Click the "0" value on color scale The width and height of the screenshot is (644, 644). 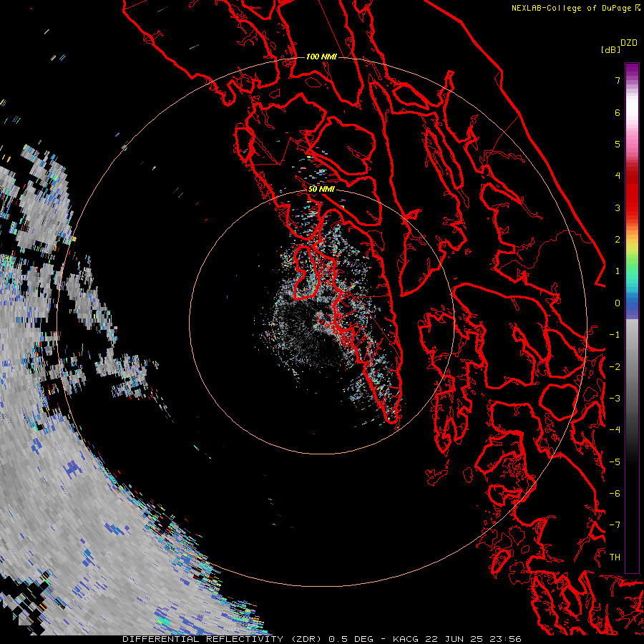(x=618, y=303)
